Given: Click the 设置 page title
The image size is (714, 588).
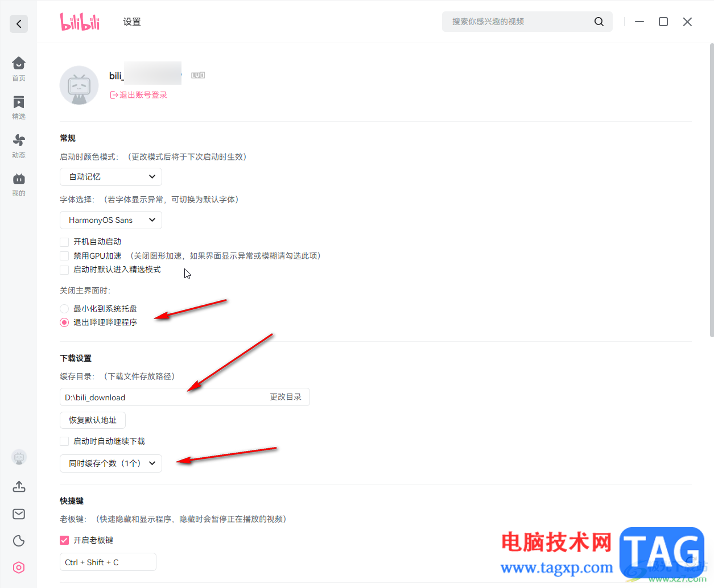Looking at the screenshot, I should (x=132, y=22).
